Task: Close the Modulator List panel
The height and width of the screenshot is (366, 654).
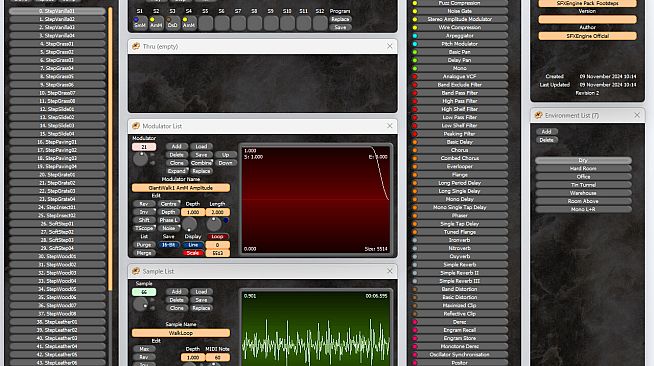Action: (x=390, y=126)
